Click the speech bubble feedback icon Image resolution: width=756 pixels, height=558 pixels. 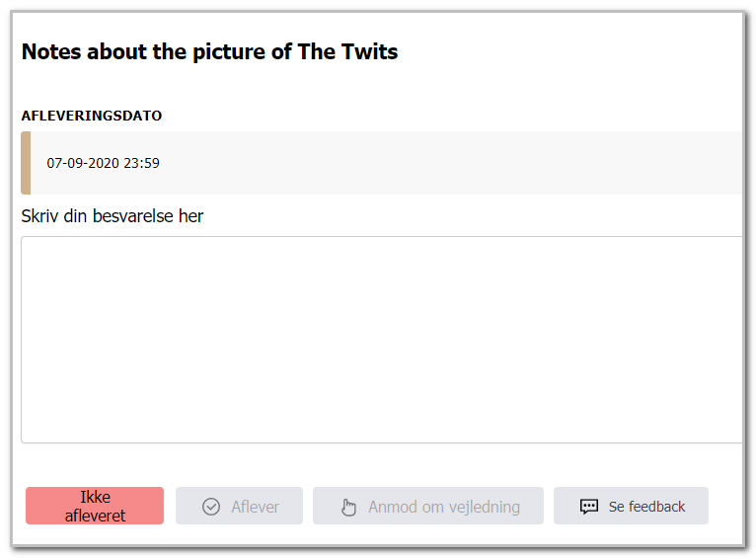coord(588,507)
